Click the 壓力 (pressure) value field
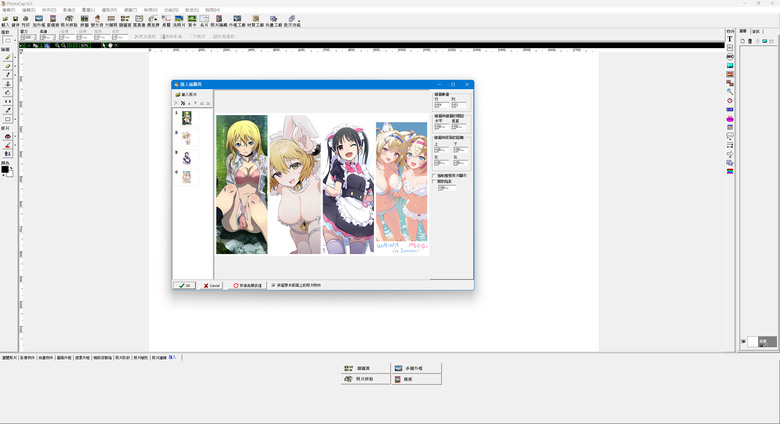The width and height of the screenshot is (780, 424). point(28,37)
